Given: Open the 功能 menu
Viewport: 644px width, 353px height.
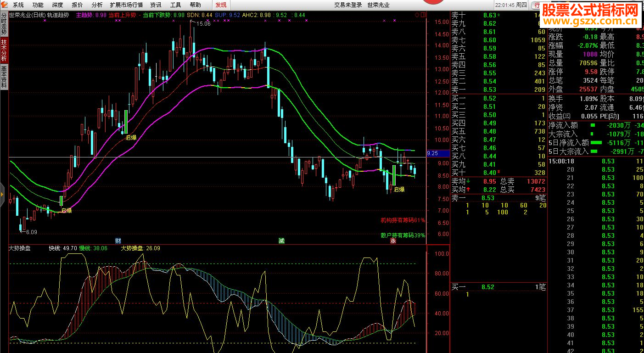Looking at the screenshot, I should click(38, 5).
